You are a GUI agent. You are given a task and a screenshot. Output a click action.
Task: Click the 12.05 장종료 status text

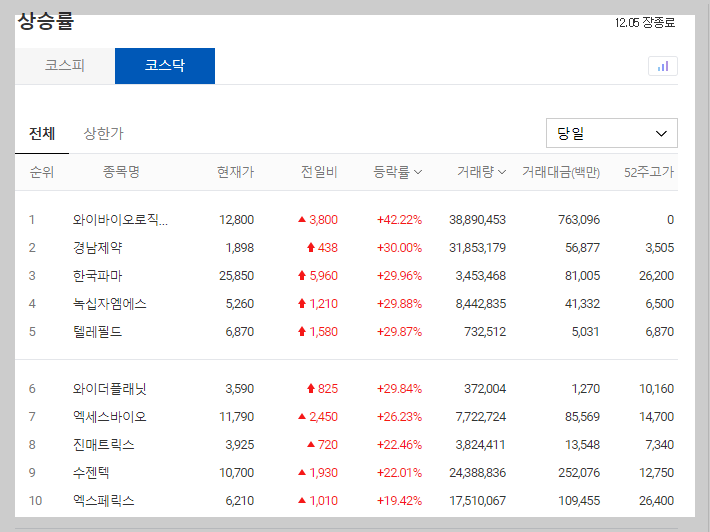645,23
